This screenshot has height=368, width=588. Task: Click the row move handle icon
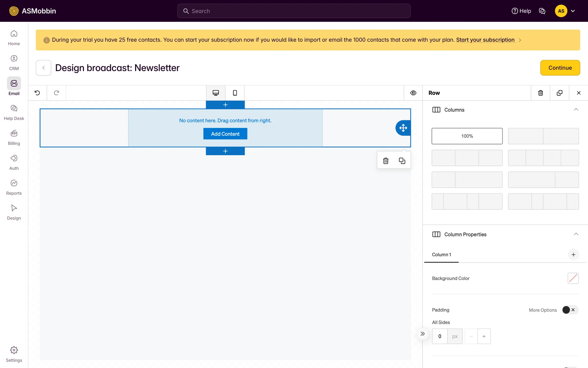coord(403,128)
